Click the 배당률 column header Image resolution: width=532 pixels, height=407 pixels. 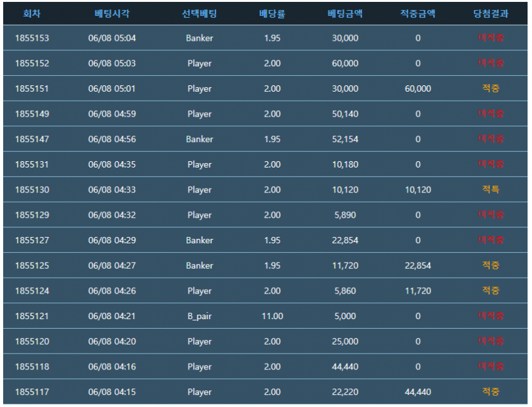click(272, 13)
